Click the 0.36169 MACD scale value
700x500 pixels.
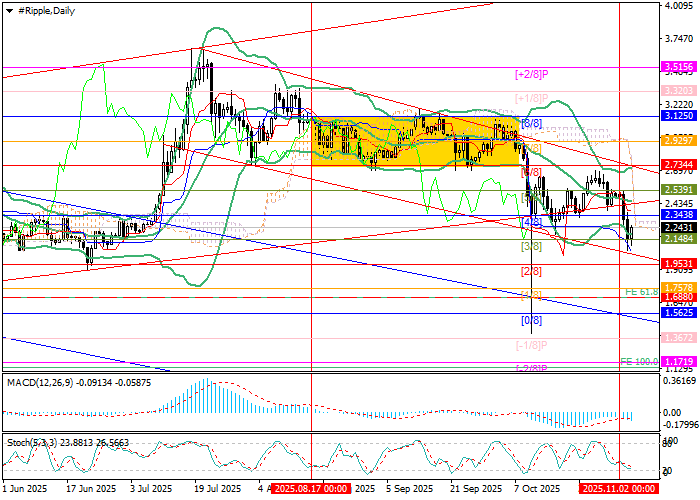pos(679,381)
